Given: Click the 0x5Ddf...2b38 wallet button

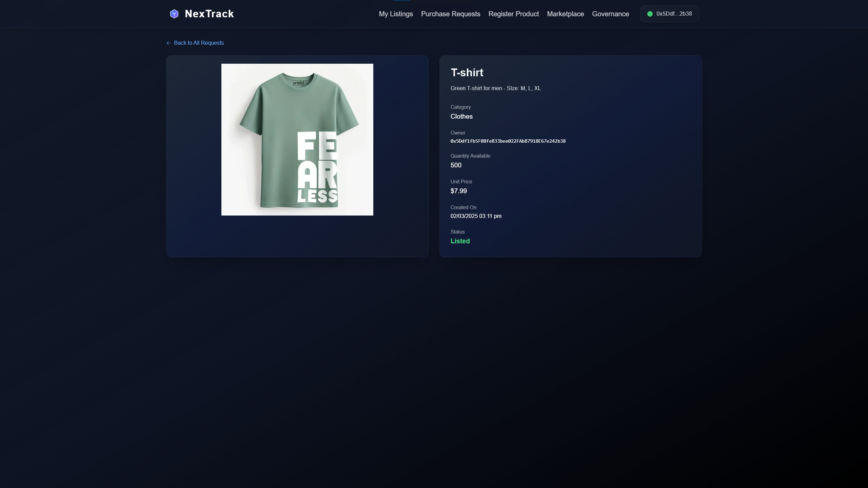Looking at the screenshot, I should (x=673, y=14).
